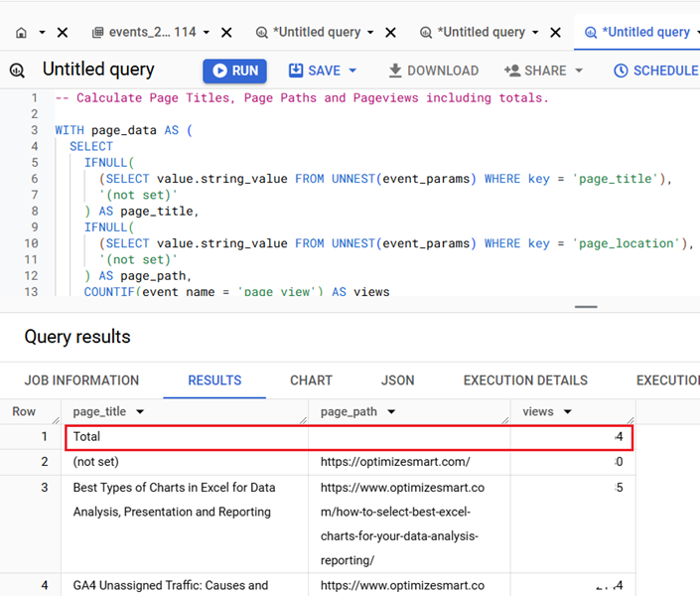Switch to the JSON results tab
700x596 pixels.
(x=397, y=380)
